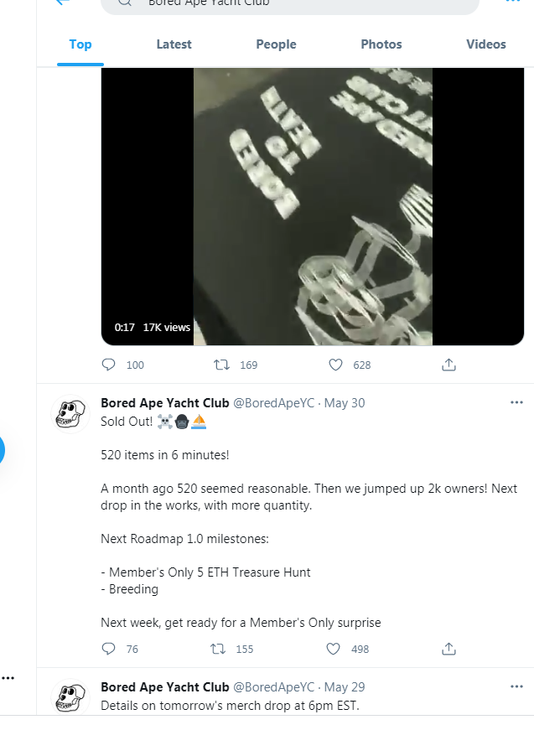The height and width of the screenshot is (756, 534).
Task: Switch to the Photos tab
Action: click(381, 44)
